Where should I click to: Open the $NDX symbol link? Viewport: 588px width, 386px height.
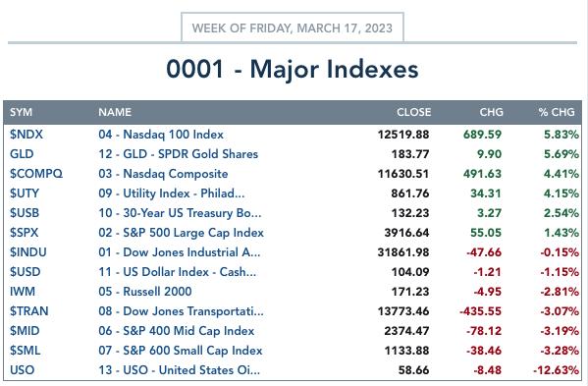[27, 135]
